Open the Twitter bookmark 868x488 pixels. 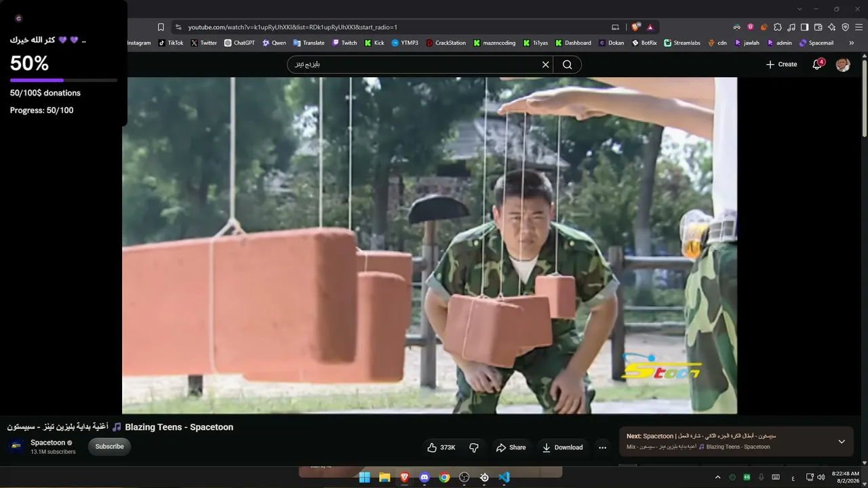[x=204, y=43]
